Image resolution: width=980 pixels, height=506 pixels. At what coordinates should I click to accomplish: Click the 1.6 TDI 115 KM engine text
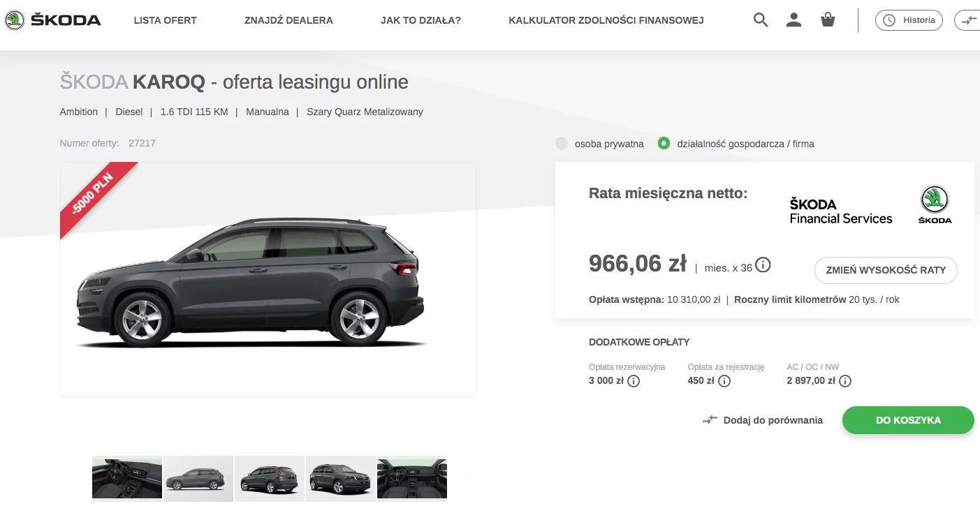tap(194, 112)
